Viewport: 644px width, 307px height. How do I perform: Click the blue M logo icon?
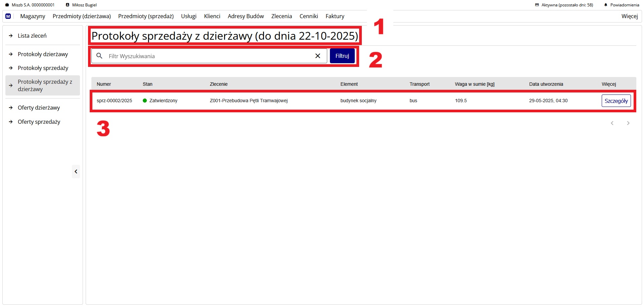(8, 16)
